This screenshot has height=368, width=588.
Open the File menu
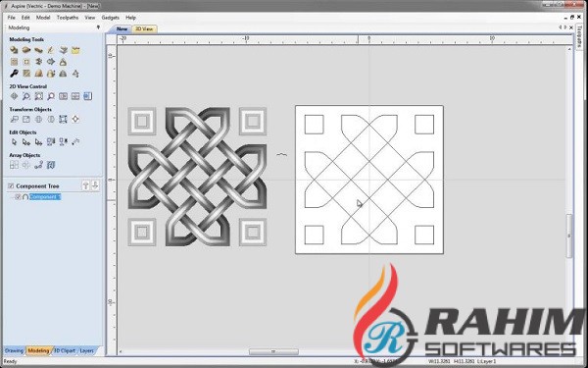tap(11, 18)
